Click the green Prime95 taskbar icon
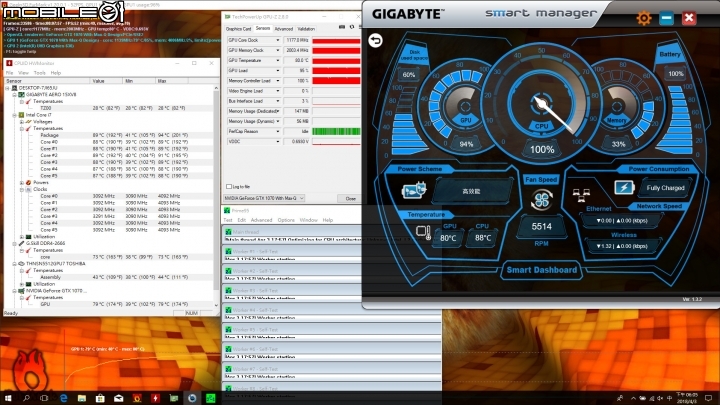 coord(210,398)
